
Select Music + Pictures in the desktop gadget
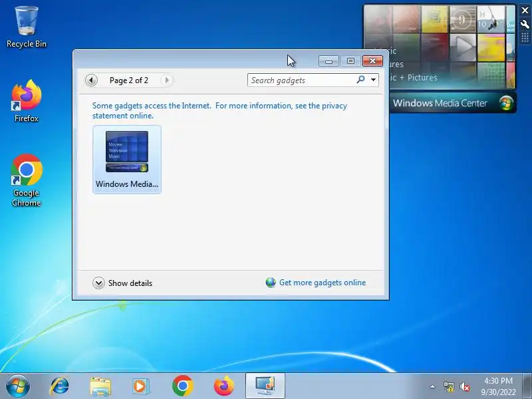click(413, 77)
